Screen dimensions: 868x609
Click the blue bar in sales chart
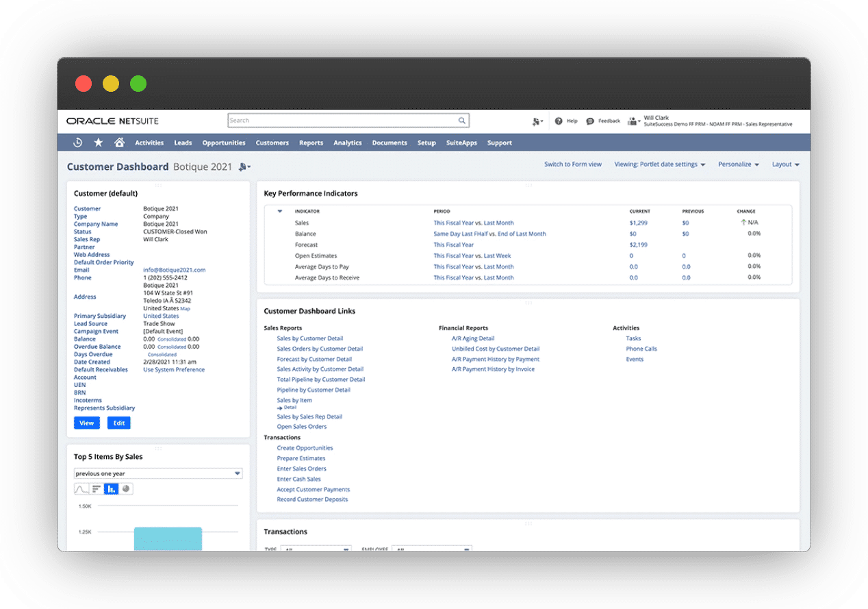168,538
